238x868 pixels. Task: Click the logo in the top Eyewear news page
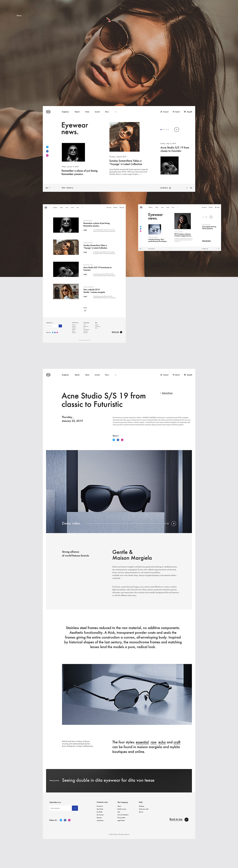(48, 112)
